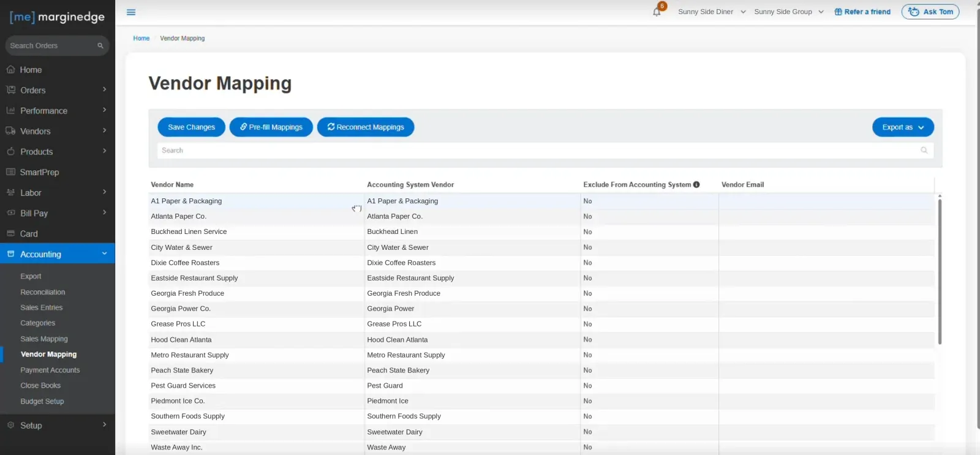Click the marginedge logo
This screenshot has width=980, height=455.
pyautogui.click(x=57, y=17)
